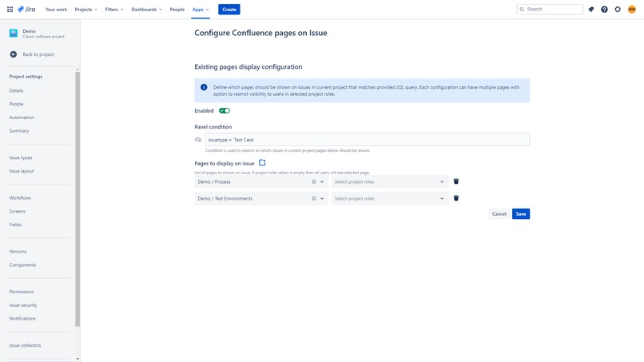Image resolution: width=644 pixels, height=362 pixels.
Task: Open Screens settings
Action: pyautogui.click(x=18, y=211)
